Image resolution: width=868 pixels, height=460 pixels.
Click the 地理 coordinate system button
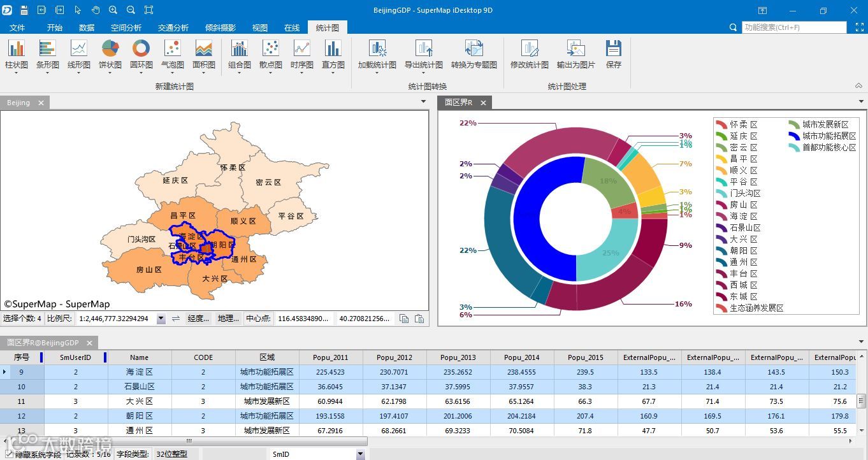click(229, 319)
